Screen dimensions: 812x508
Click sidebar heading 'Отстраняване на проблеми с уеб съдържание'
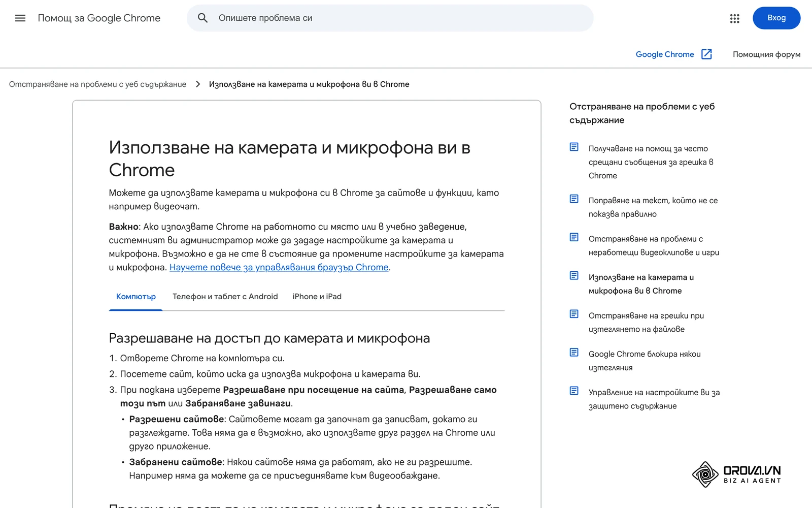(x=642, y=113)
